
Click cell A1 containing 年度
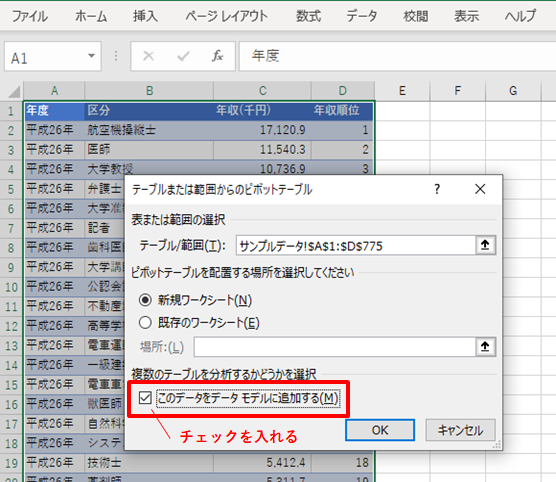coord(54,111)
